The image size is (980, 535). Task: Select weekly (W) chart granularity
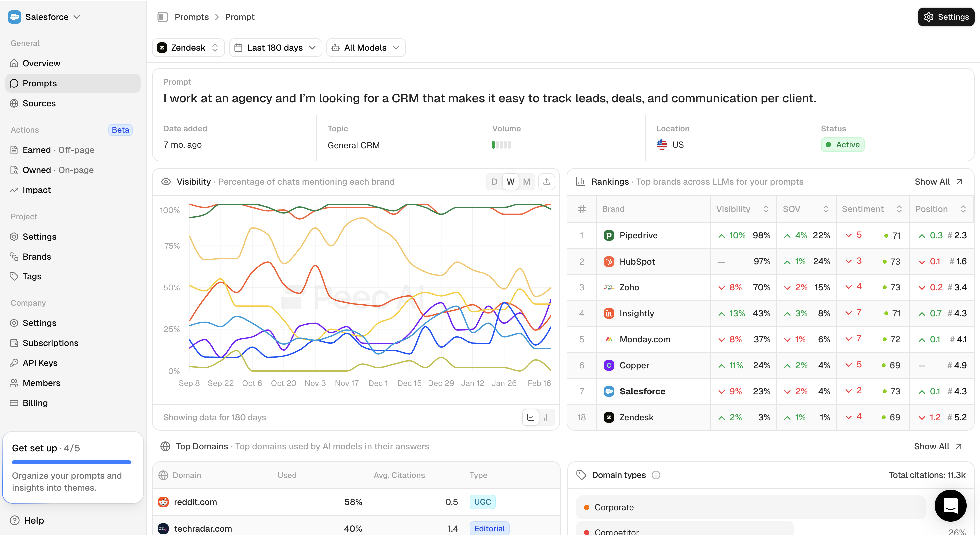(510, 181)
